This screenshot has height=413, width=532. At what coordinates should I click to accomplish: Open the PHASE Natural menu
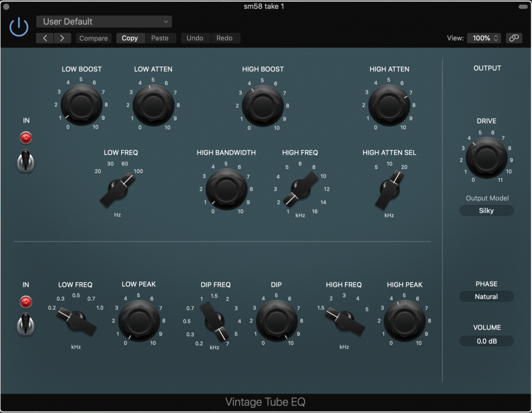[x=486, y=297]
